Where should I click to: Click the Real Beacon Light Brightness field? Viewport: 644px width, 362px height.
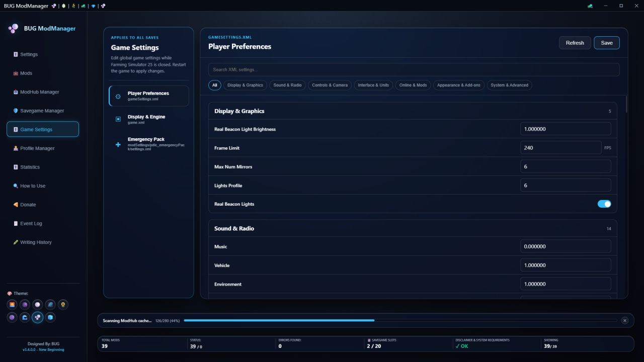pyautogui.click(x=566, y=129)
